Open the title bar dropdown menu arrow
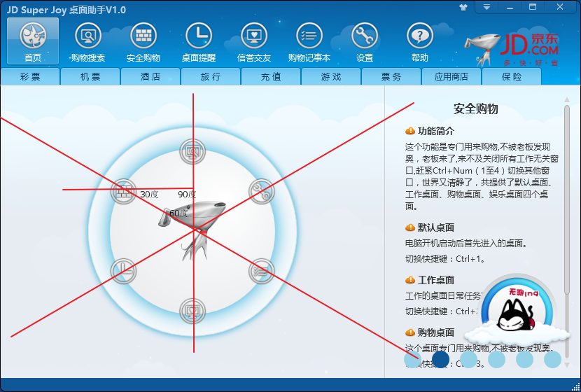This screenshot has width=581, height=392. [x=486, y=7]
